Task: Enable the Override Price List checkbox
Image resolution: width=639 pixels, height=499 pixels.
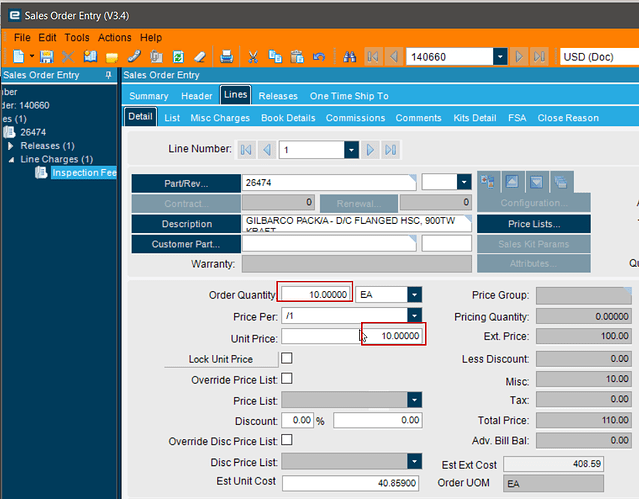Action: [x=287, y=379]
